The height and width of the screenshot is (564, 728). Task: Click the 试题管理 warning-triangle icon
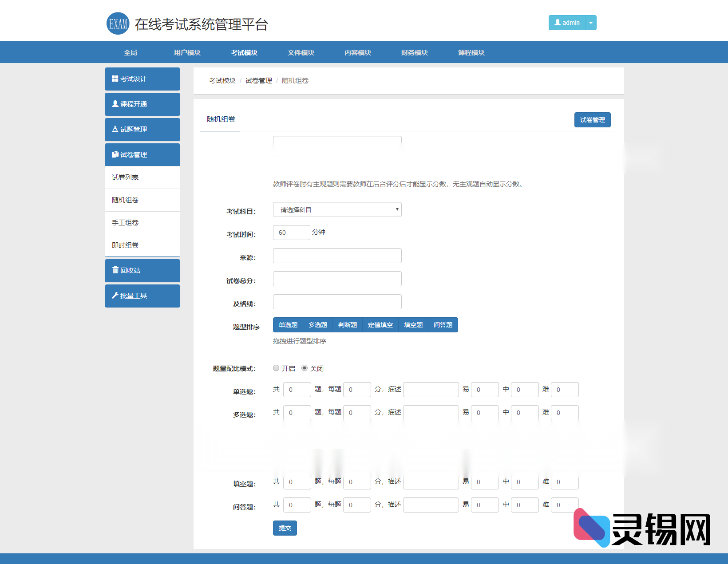[x=114, y=129]
